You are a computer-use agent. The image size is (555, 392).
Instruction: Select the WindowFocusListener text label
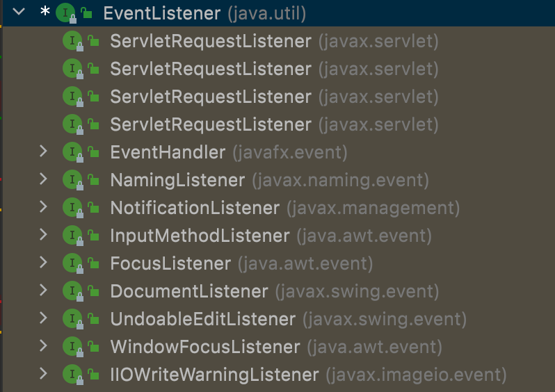tap(205, 347)
